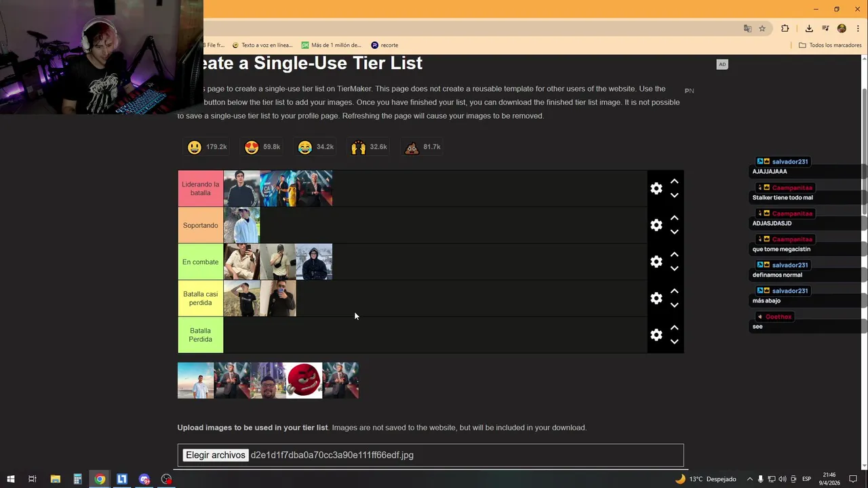Image resolution: width=868 pixels, height=488 pixels.
Task: Click uploaded file name d2e1d1f7dba0a70cc3a90e111ff66edf.jpg
Action: click(x=332, y=455)
